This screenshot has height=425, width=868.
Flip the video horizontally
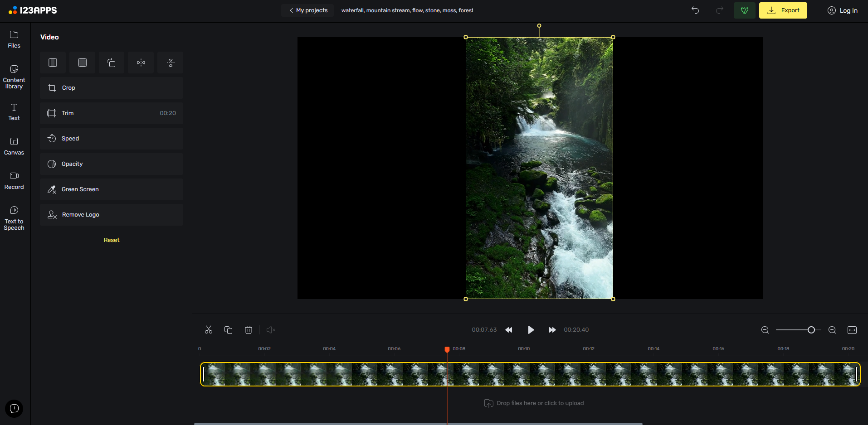point(141,63)
